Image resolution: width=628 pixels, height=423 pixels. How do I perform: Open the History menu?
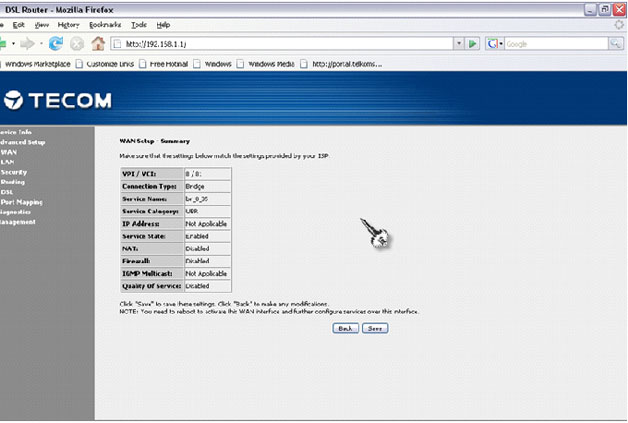(x=68, y=24)
